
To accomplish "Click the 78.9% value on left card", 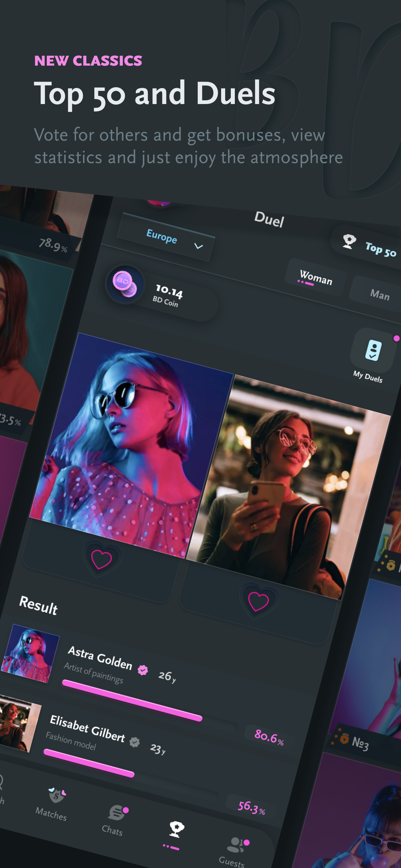I will click(53, 245).
